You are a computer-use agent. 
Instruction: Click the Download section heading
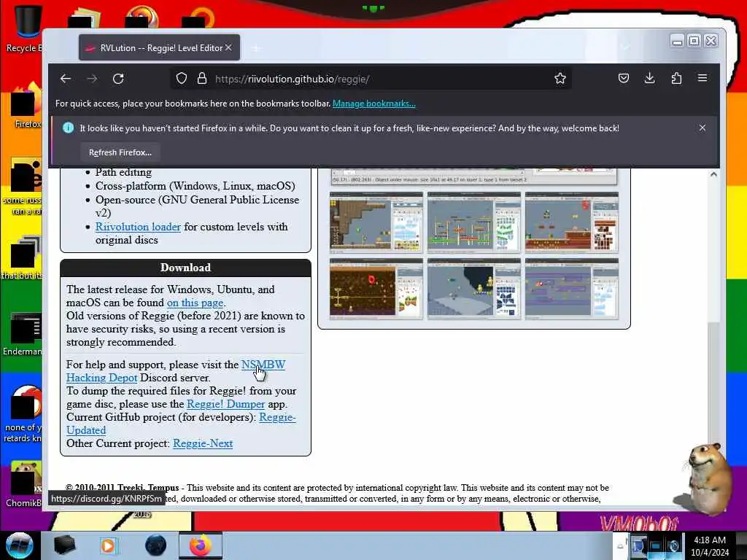pos(186,268)
